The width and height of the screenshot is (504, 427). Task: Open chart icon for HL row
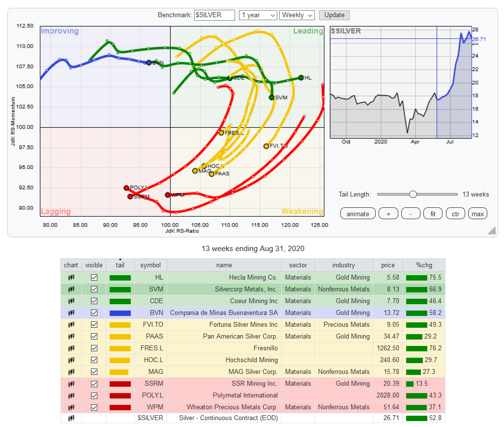click(71, 278)
